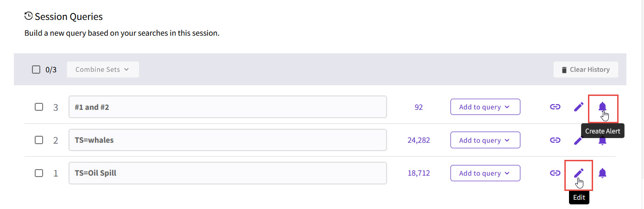Check the box for TS=Oil Spill row
Screen dimensions: 644x209
pos(39,173)
